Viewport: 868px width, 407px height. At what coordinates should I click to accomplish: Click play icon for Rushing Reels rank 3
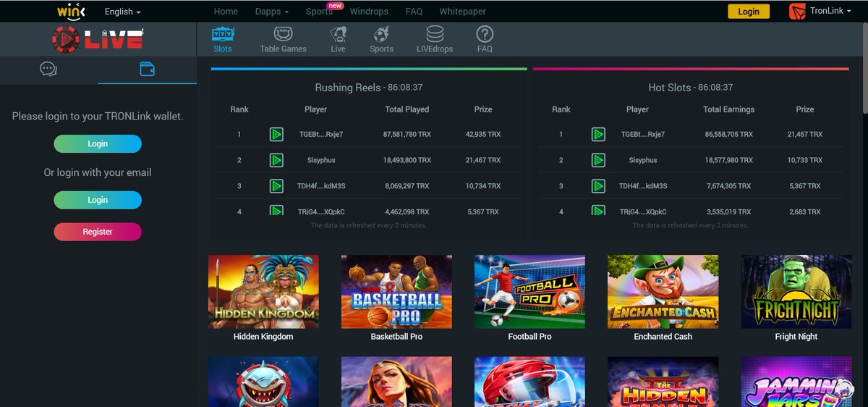tap(276, 186)
